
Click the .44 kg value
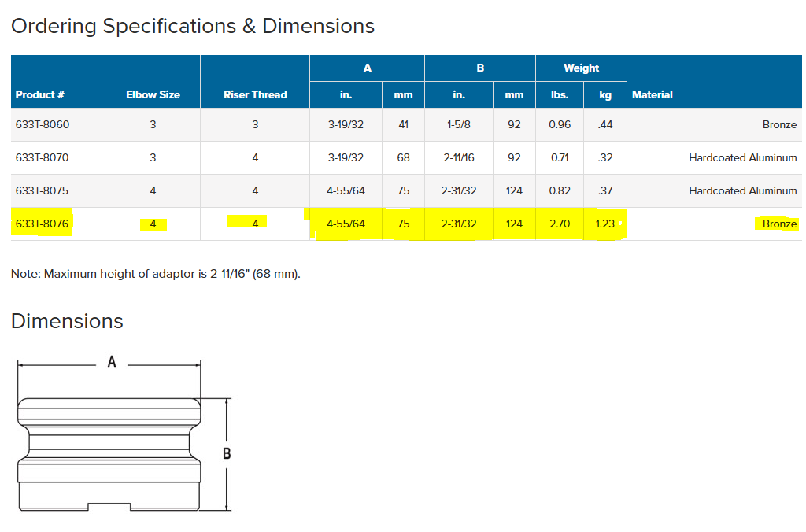point(605,124)
